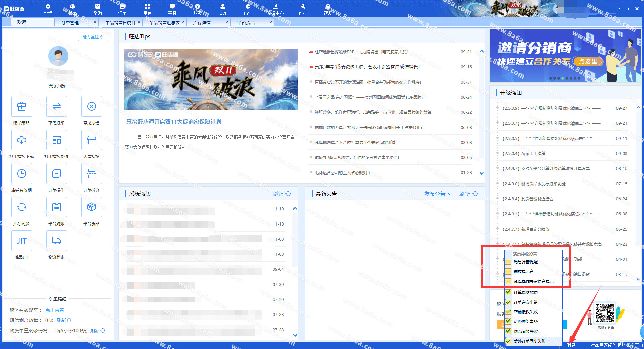
Task: Open the 数据中心 data center icon
Action: pos(275,9)
